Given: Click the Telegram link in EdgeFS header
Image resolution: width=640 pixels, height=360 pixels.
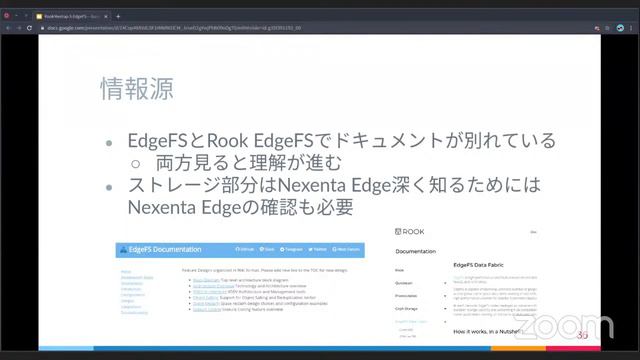Looking at the screenshot, I should point(291,249).
